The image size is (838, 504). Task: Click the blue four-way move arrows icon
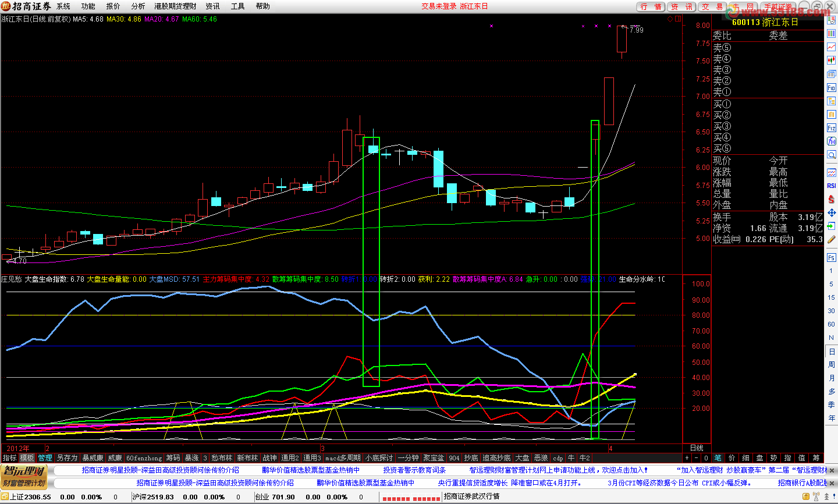[831, 212]
